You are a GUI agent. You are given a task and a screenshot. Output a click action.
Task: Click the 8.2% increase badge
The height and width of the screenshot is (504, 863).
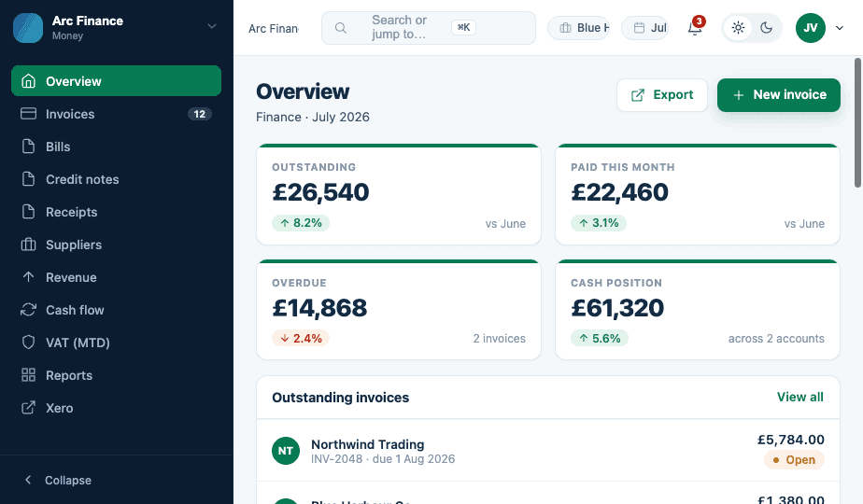tap(301, 223)
